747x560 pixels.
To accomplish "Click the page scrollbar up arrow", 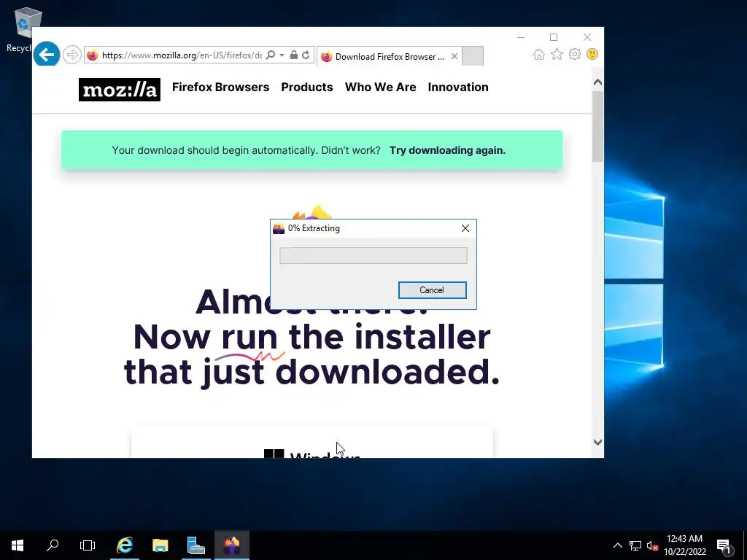I will click(x=598, y=82).
